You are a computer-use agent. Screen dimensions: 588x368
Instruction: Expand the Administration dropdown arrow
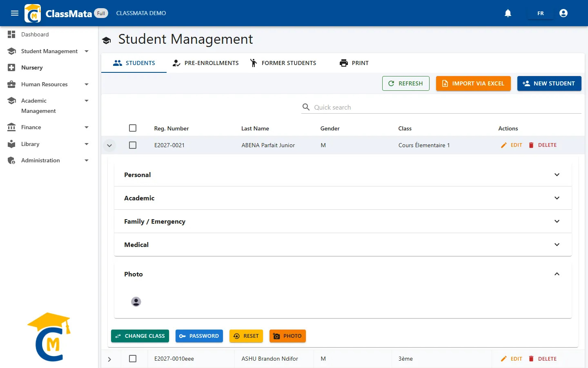[x=87, y=160]
